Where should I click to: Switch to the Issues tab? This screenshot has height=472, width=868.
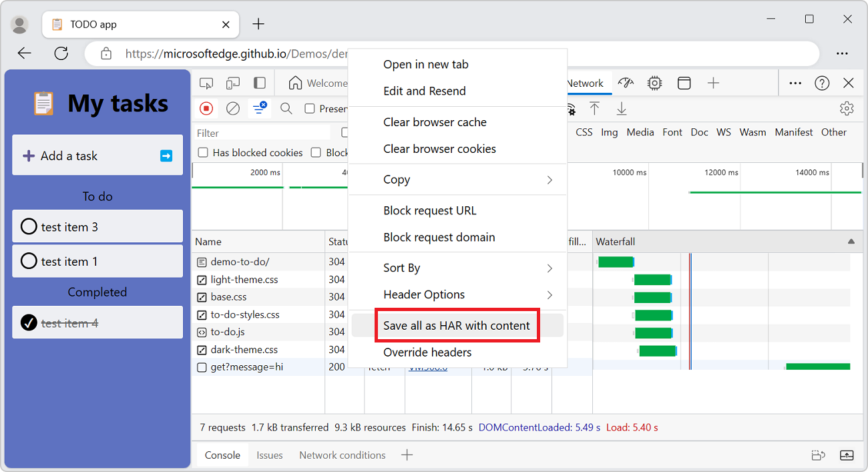pyautogui.click(x=270, y=455)
